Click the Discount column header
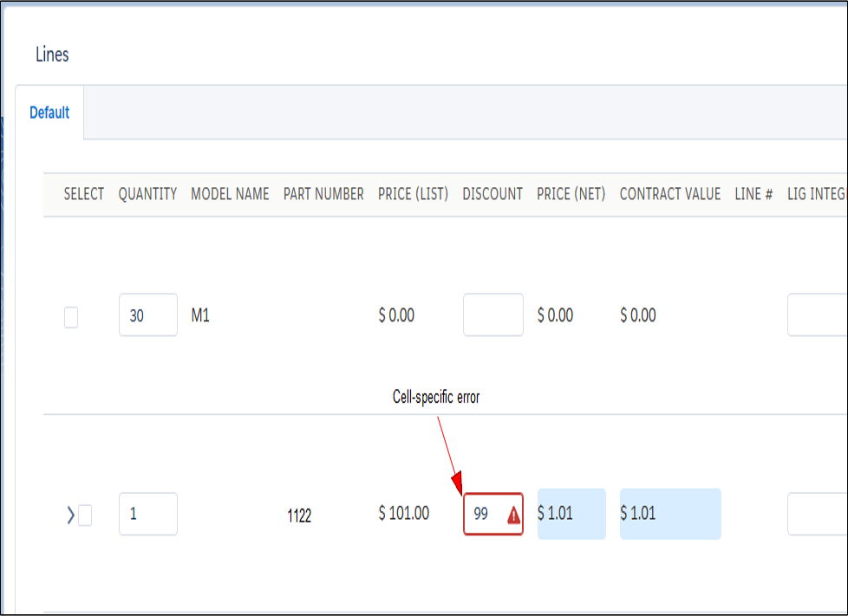This screenshot has height=616, width=848. (492, 194)
